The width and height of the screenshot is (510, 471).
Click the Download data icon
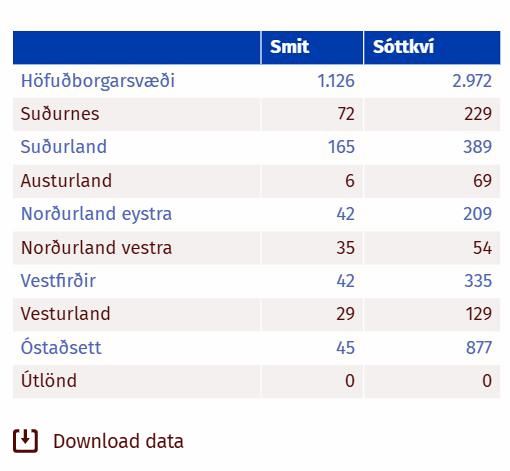click(x=25, y=441)
